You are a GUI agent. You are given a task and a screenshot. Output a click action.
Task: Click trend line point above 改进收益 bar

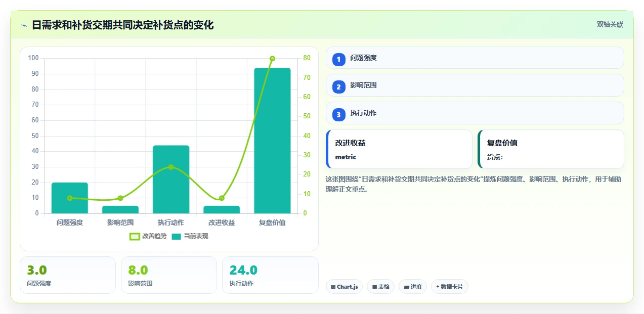[222, 198]
